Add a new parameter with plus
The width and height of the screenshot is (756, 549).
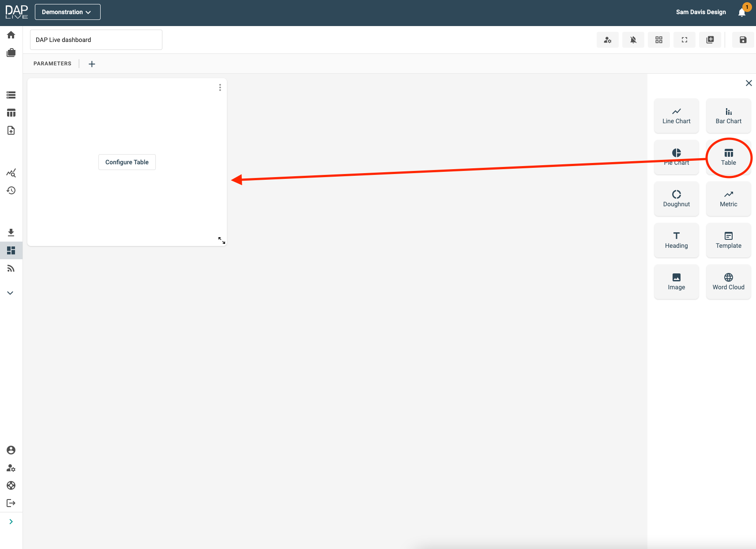coord(92,64)
